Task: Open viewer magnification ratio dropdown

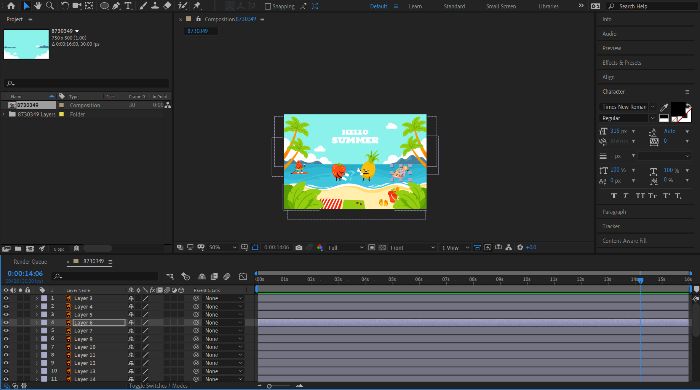Action: click(223, 247)
